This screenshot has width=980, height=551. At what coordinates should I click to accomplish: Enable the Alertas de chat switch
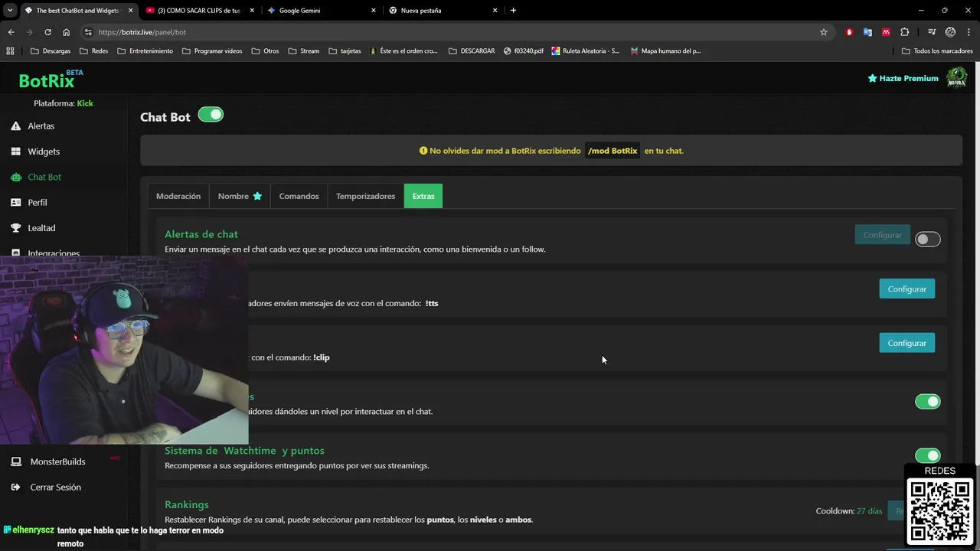coord(927,240)
